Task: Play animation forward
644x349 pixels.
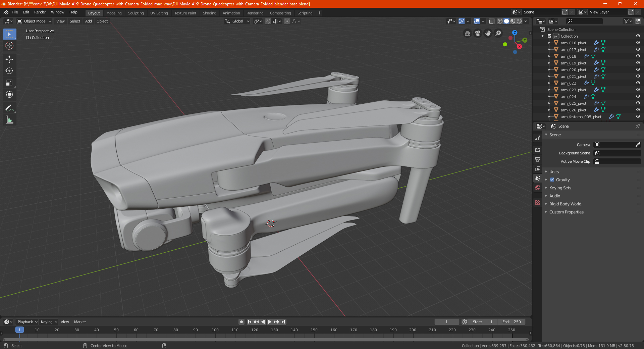Action: point(270,322)
